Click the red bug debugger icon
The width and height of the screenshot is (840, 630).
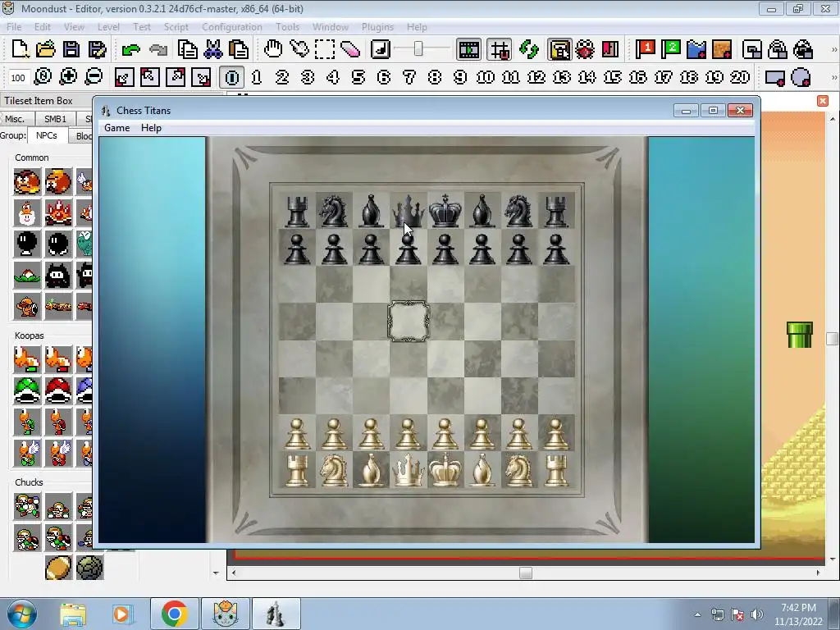[584, 49]
